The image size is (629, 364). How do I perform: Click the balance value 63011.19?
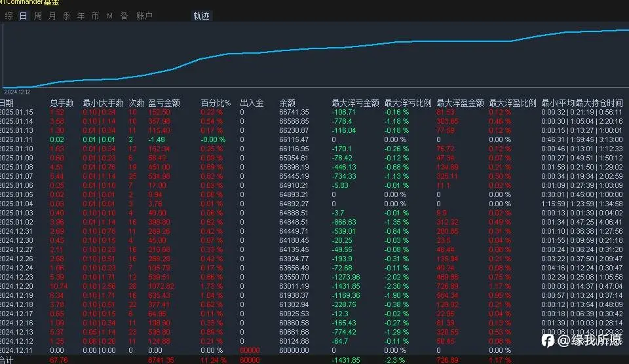pyautogui.click(x=294, y=286)
